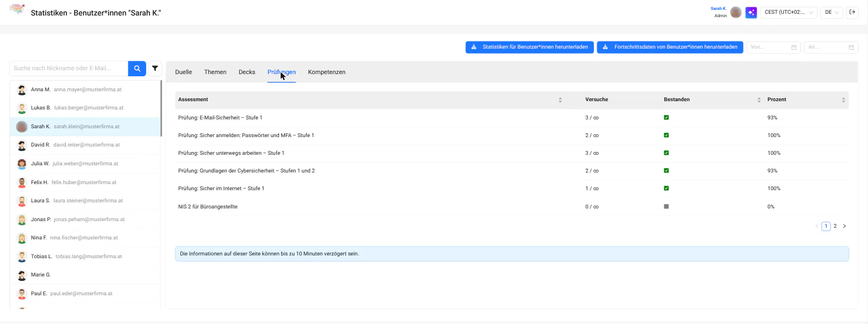This screenshot has width=868, height=324.
Task: Click the app logo top left
Action: point(17,9)
